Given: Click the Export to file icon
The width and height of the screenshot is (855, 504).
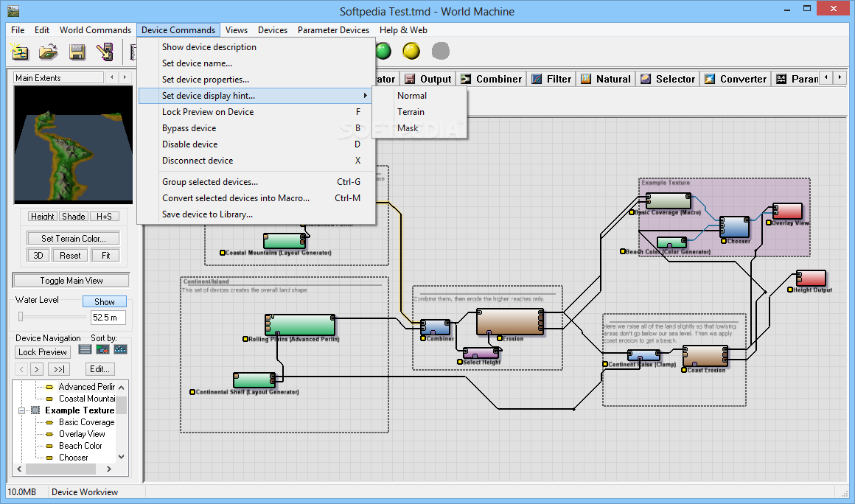Looking at the screenshot, I should [x=105, y=52].
